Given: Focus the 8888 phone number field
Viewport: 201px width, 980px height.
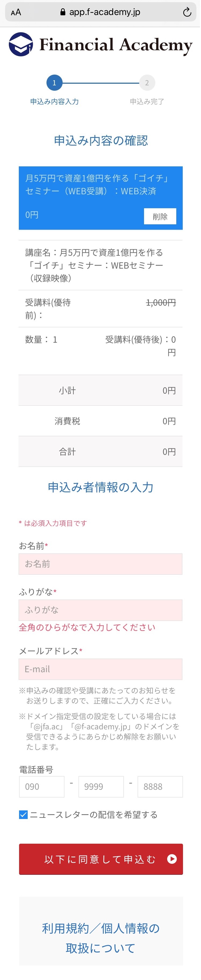Looking at the screenshot, I should (160, 787).
